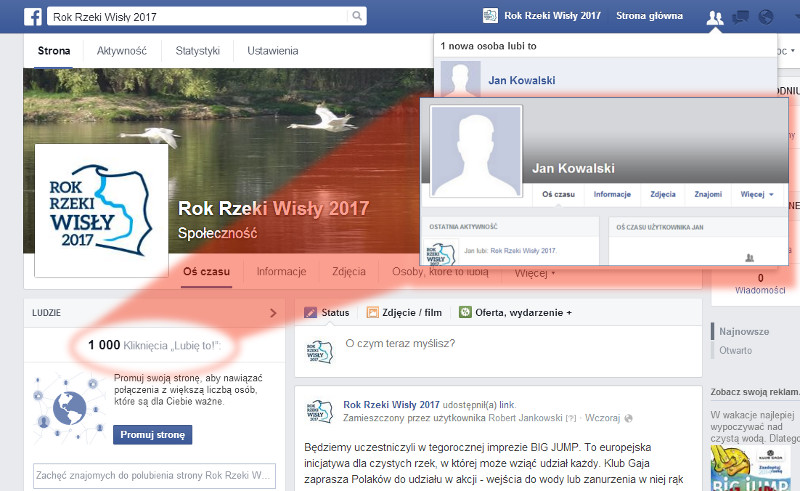Viewport: 800px width, 491px height.
Task: Click the post privacy globe icon
Action: click(629, 418)
